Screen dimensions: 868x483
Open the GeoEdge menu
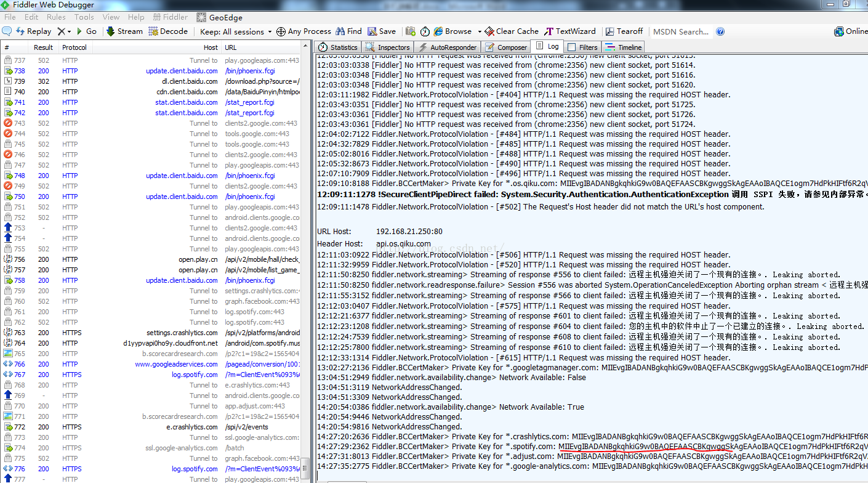(x=220, y=17)
